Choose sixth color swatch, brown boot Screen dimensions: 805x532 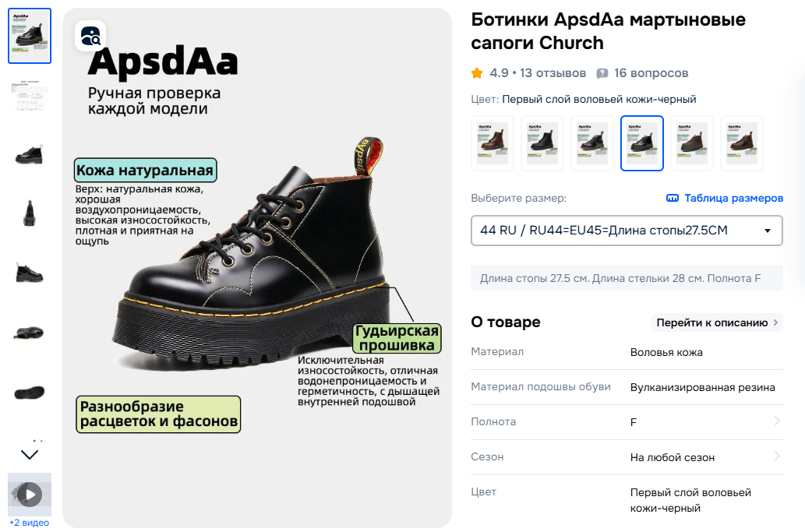point(741,143)
